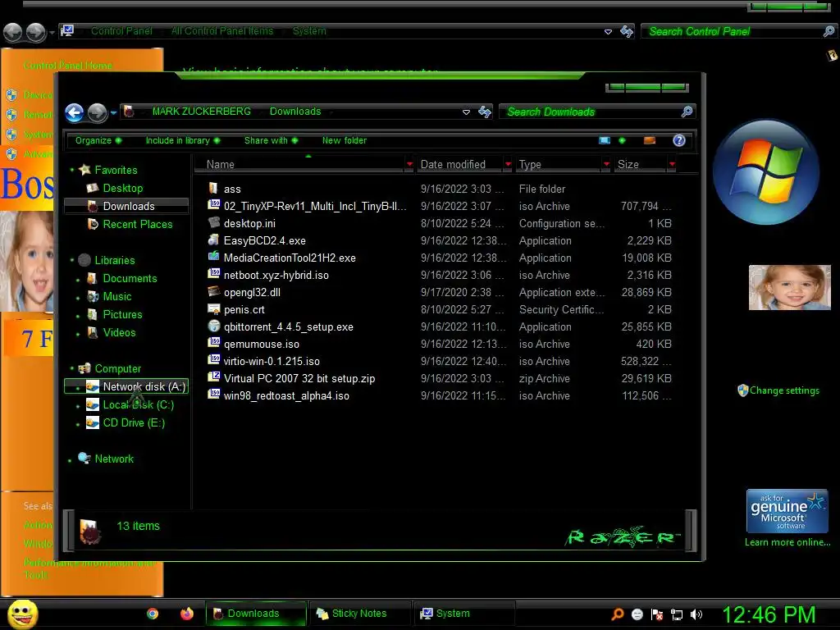The width and height of the screenshot is (840, 630).
Task: Toggle the preview pane icon
Action: click(x=650, y=140)
